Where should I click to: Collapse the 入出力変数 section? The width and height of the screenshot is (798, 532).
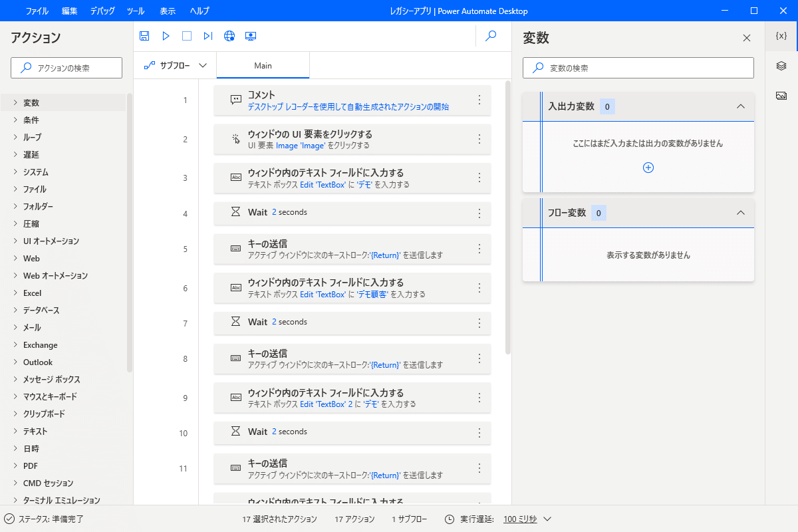pyautogui.click(x=740, y=106)
